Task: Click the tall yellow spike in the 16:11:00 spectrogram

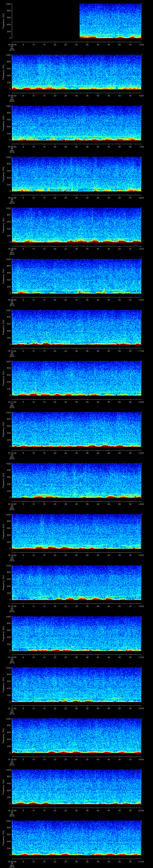Action: pos(36,390)
